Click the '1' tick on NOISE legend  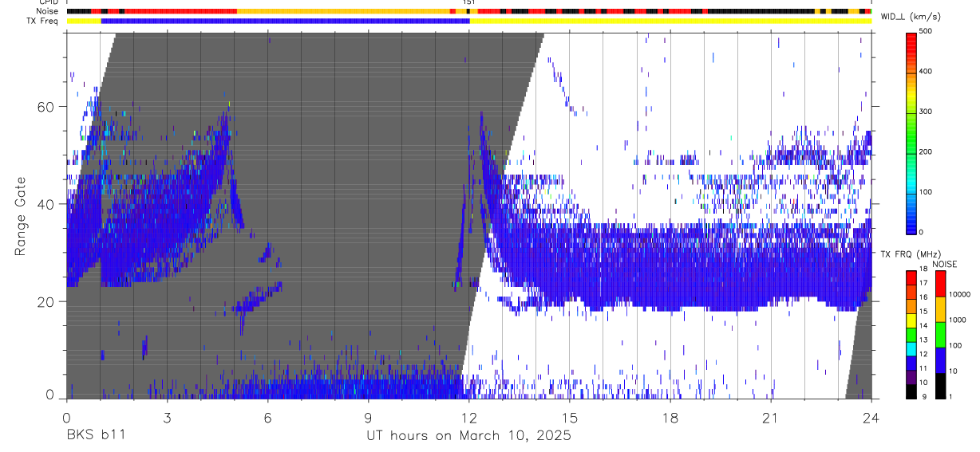tap(951, 397)
